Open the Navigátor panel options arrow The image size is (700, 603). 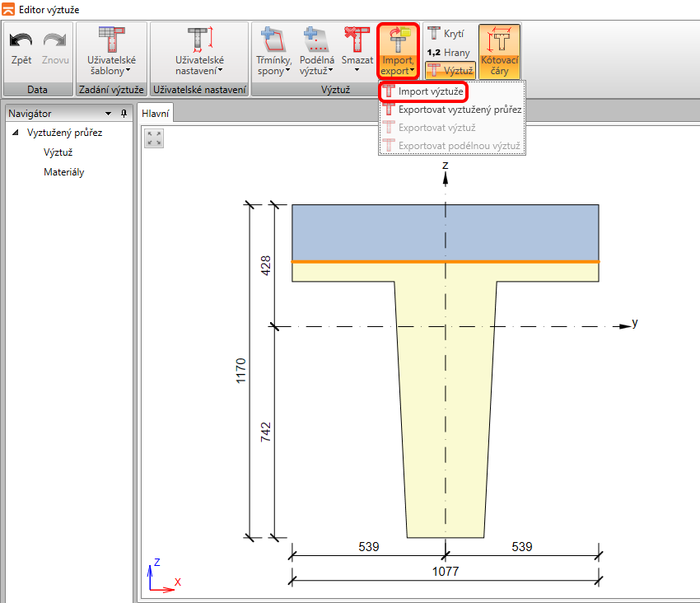[108, 114]
